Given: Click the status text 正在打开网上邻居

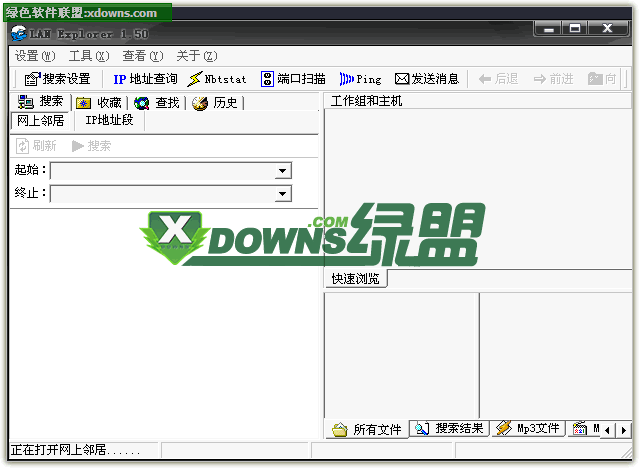Looking at the screenshot, I should (x=75, y=450).
